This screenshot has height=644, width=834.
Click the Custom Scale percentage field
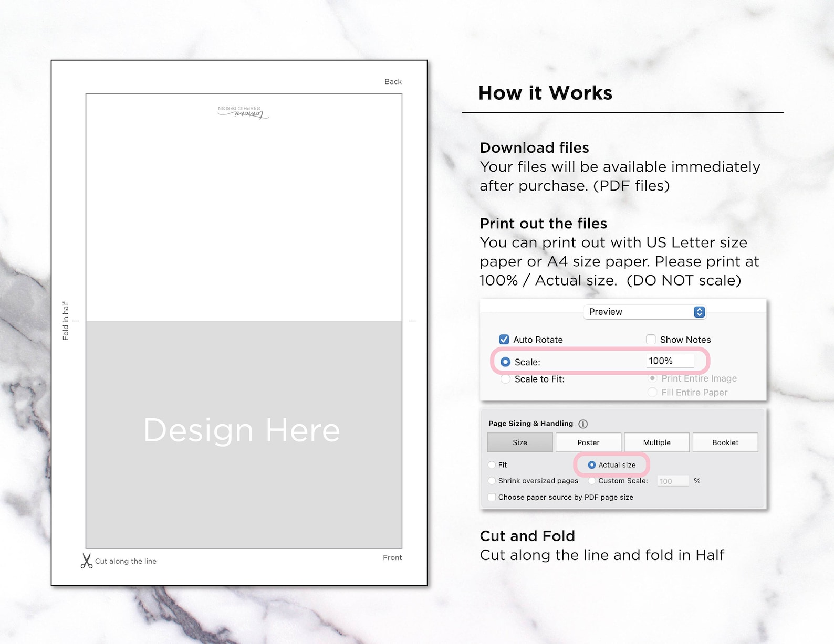click(673, 481)
